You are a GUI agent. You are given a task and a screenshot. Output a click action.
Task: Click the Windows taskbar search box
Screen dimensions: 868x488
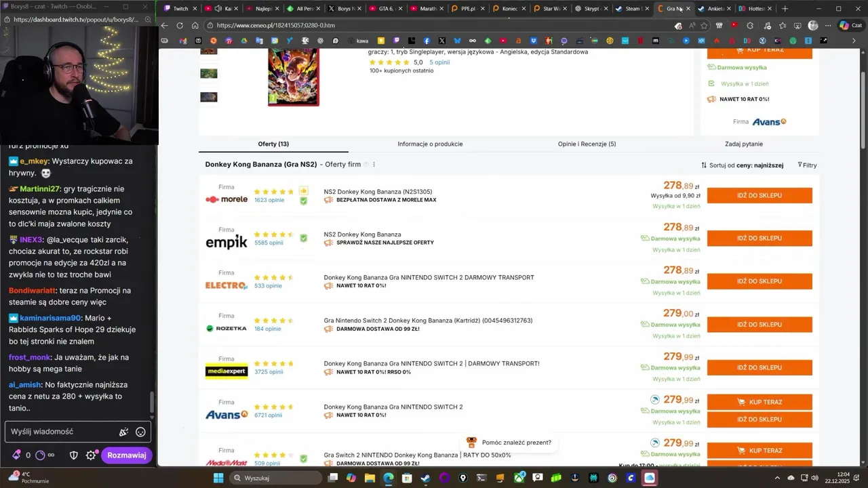pos(276,478)
